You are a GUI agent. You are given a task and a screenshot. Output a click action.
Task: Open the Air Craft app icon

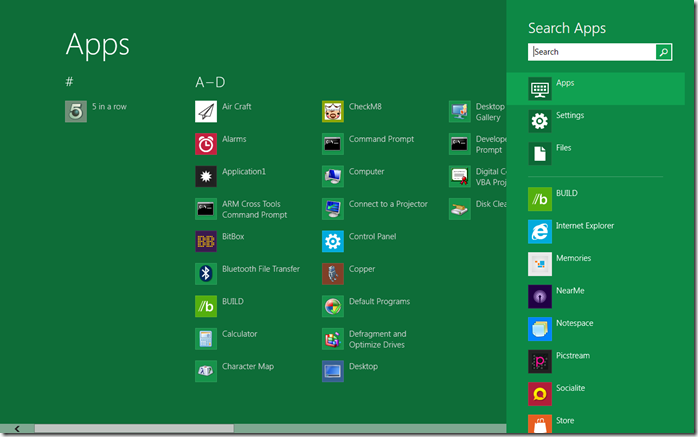tap(206, 111)
